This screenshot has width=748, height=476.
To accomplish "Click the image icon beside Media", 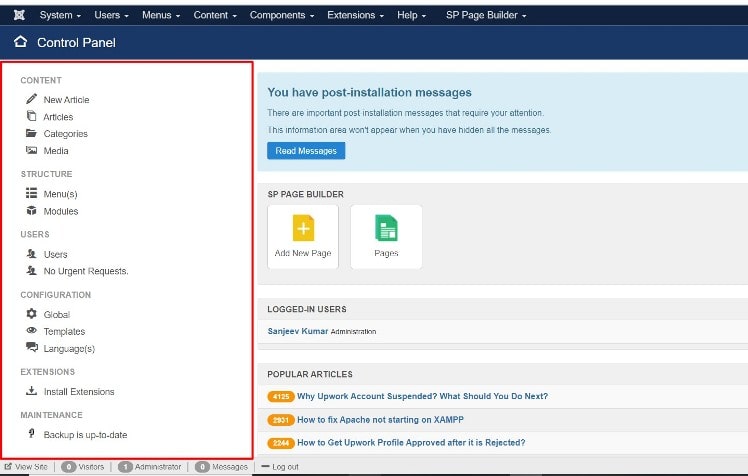I will tap(31, 150).
